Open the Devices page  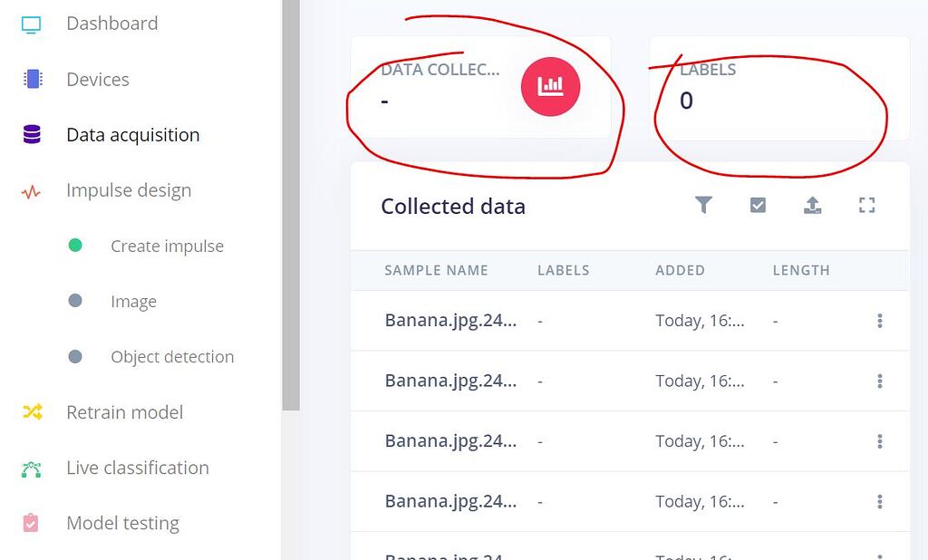[98, 80]
